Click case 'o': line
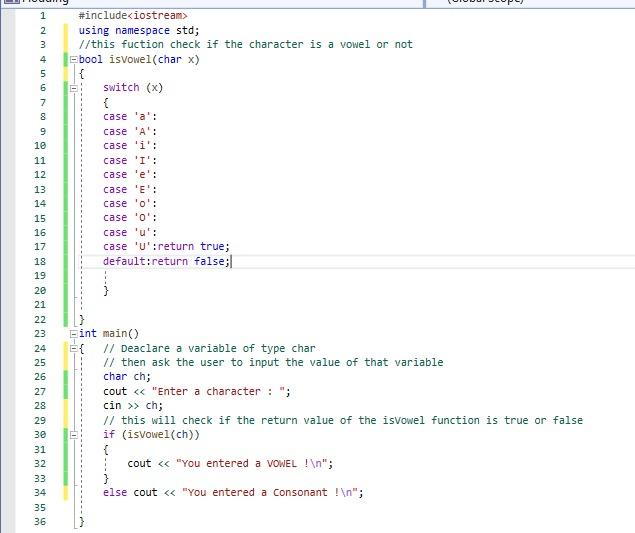Viewport: 635px width, 533px height. coord(130,203)
